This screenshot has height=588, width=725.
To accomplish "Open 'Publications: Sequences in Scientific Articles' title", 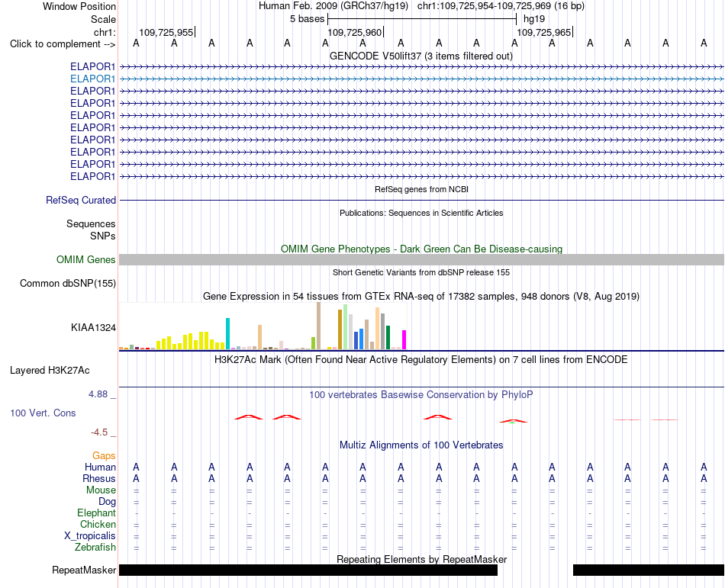I will [421, 213].
